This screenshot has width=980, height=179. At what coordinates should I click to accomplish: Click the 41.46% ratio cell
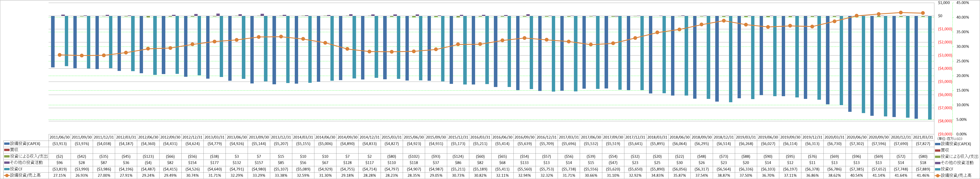coord(923,176)
